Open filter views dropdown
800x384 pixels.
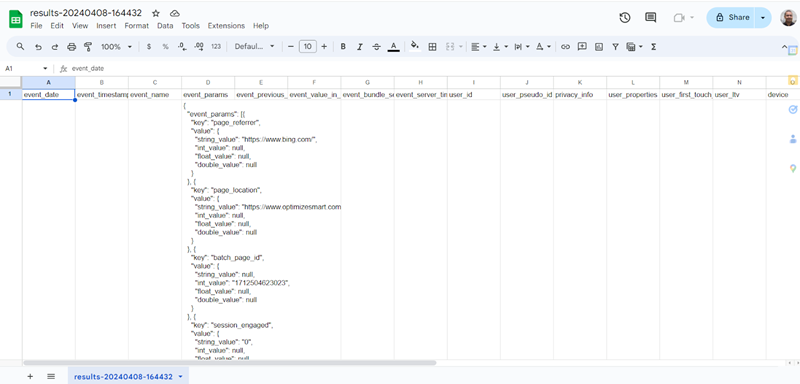(x=634, y=47)
